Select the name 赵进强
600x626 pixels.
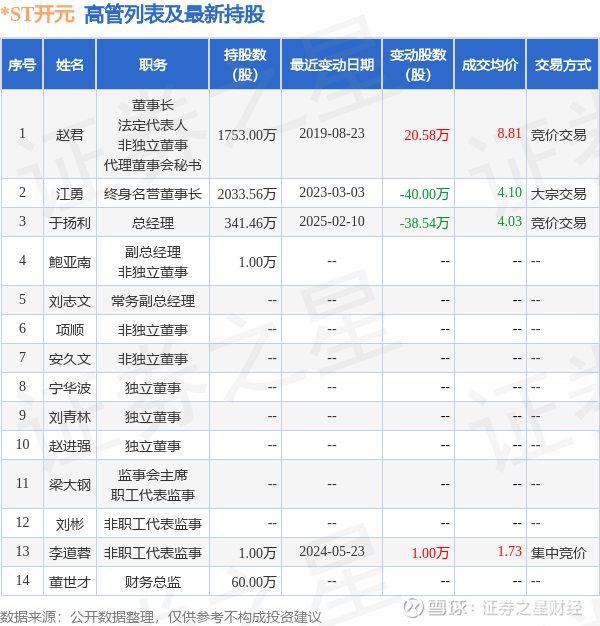(69, 446)
